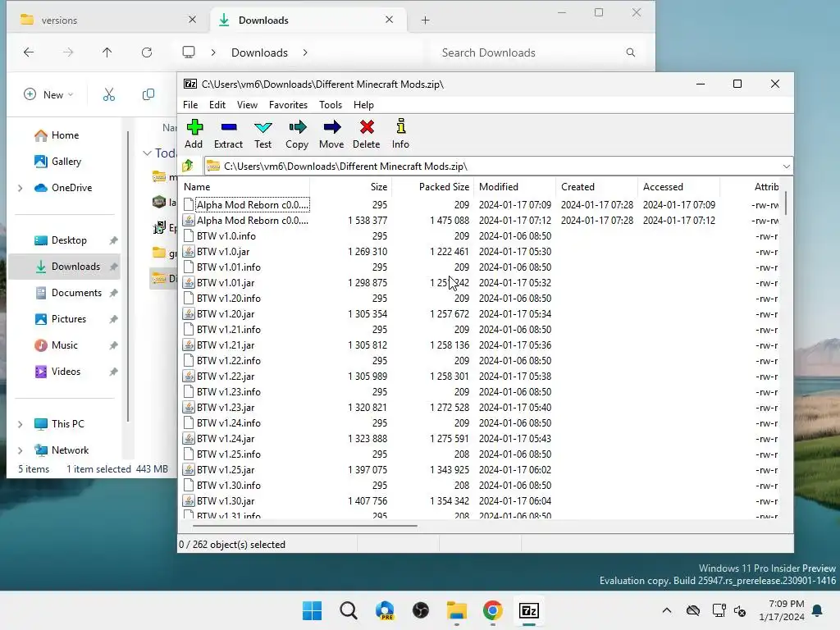840x630 pixels.
Task: Select the BTW v1.01.jar file
Action: click(226, 283)
